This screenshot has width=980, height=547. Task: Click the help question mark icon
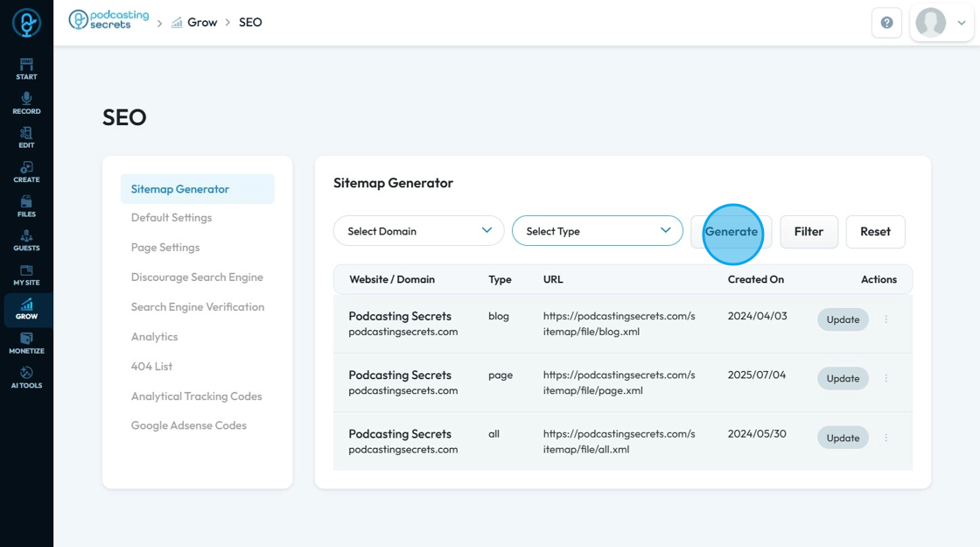(886, 23)
